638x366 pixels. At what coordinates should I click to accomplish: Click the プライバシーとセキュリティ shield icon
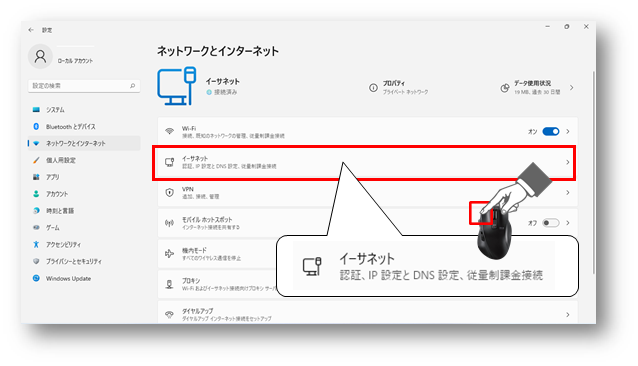[x=36, y=261]
